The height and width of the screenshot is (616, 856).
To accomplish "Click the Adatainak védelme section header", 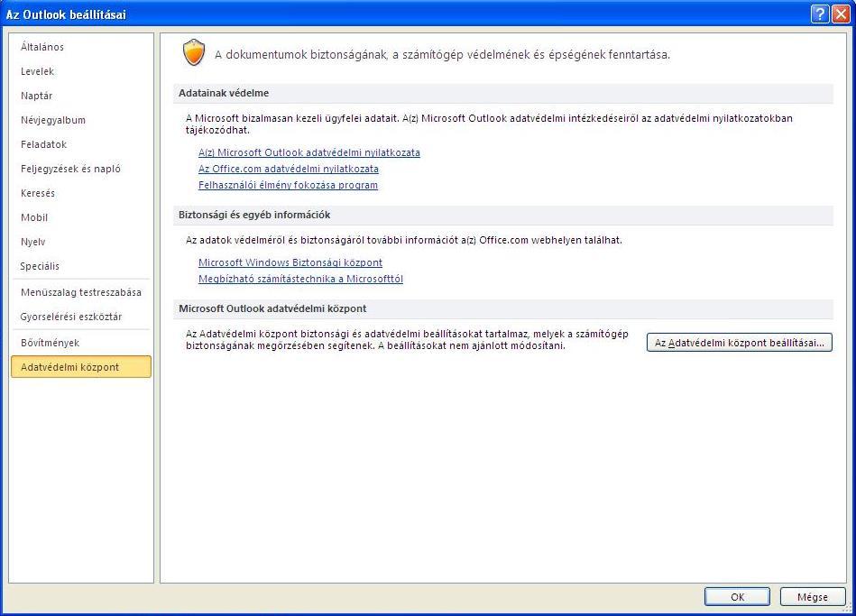I will 502,94.
